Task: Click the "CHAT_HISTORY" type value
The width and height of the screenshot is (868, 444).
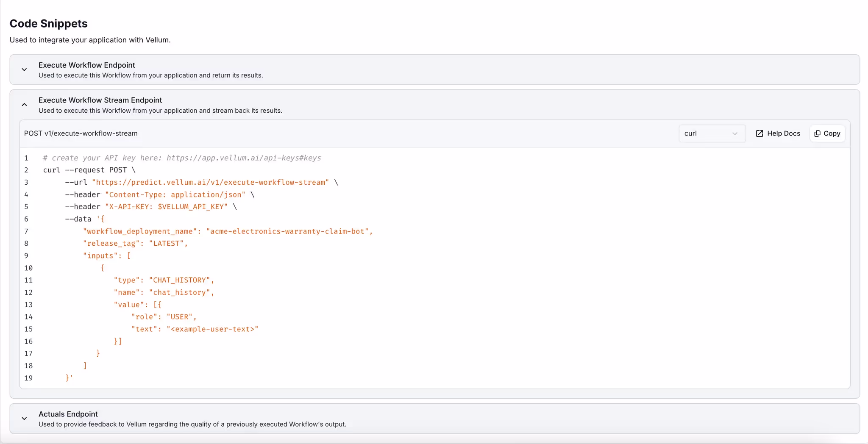Action: point(180,280)
